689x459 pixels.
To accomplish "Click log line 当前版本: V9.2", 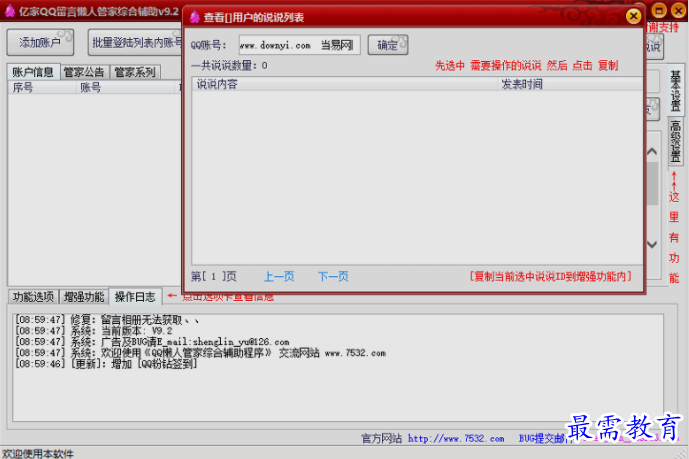I will (x=94, y=331).
